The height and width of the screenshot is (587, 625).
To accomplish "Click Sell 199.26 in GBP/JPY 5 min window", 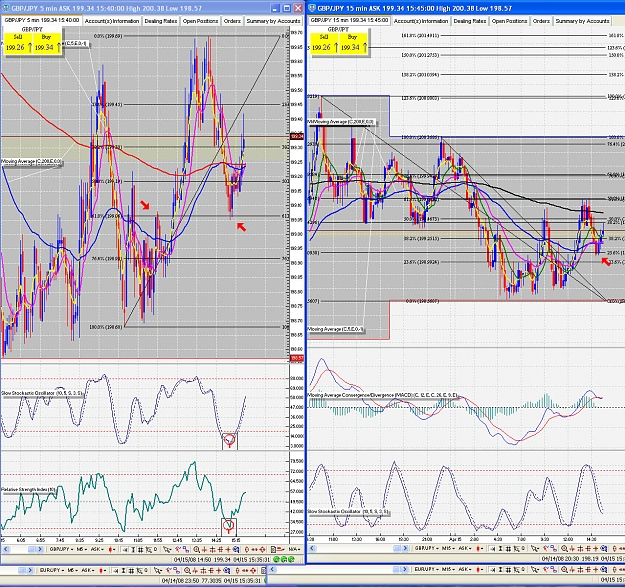I will tap(17, 43).
